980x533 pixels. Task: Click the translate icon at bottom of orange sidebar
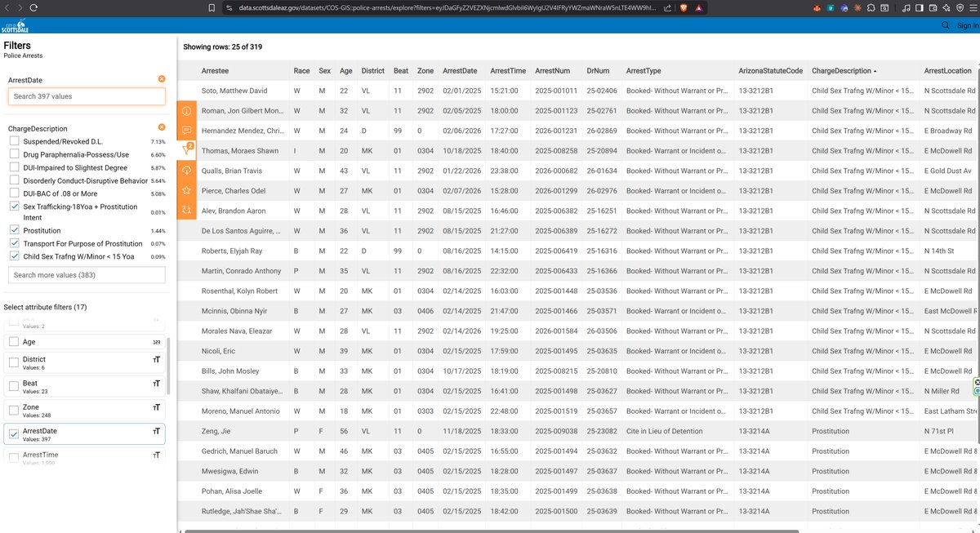pos(186,211)
